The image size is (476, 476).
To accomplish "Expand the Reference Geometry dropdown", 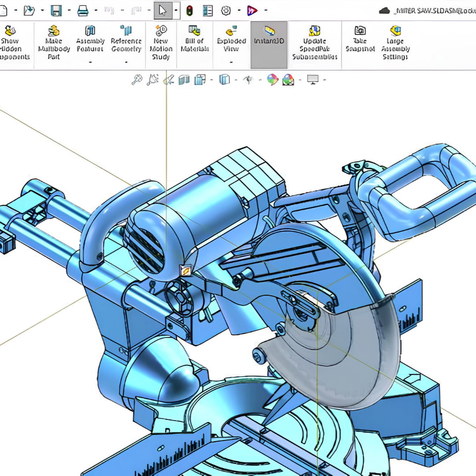I will click(x=126, y=62).
